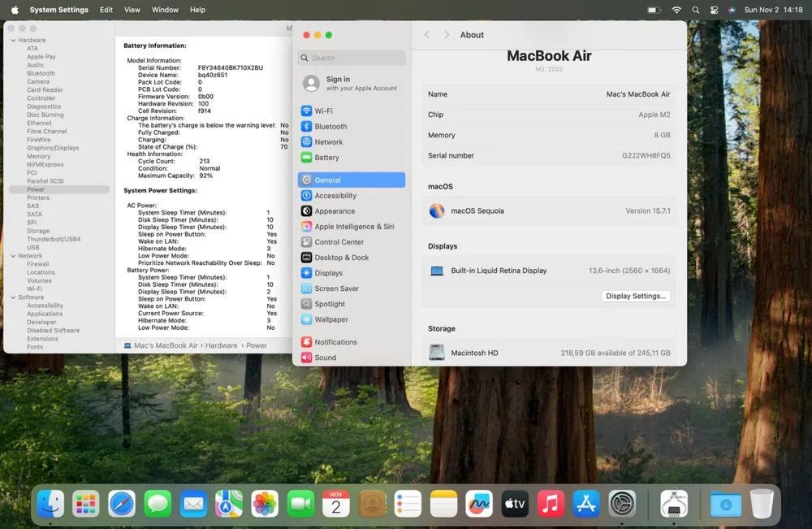Select Bluetooth in the settings sidebar
The image size is (812, 529).
pyautogui.click(x=330, y=127)
